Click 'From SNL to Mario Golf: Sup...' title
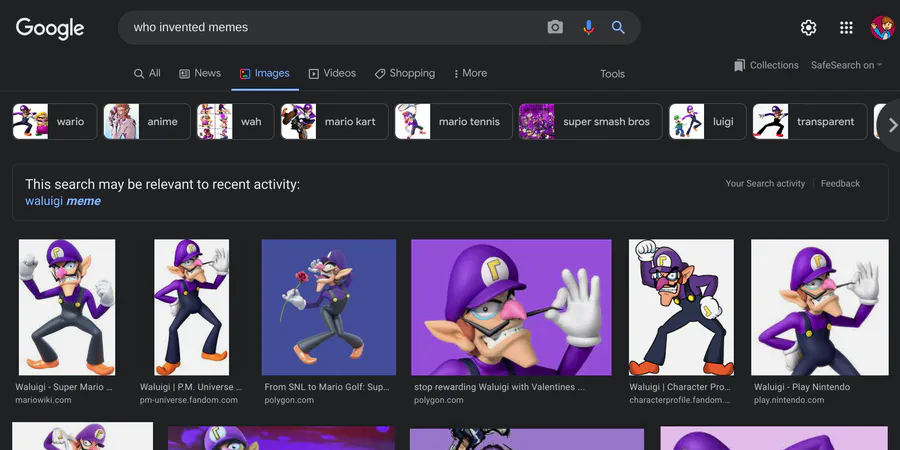Screen dimensions: 900x450 327,387
